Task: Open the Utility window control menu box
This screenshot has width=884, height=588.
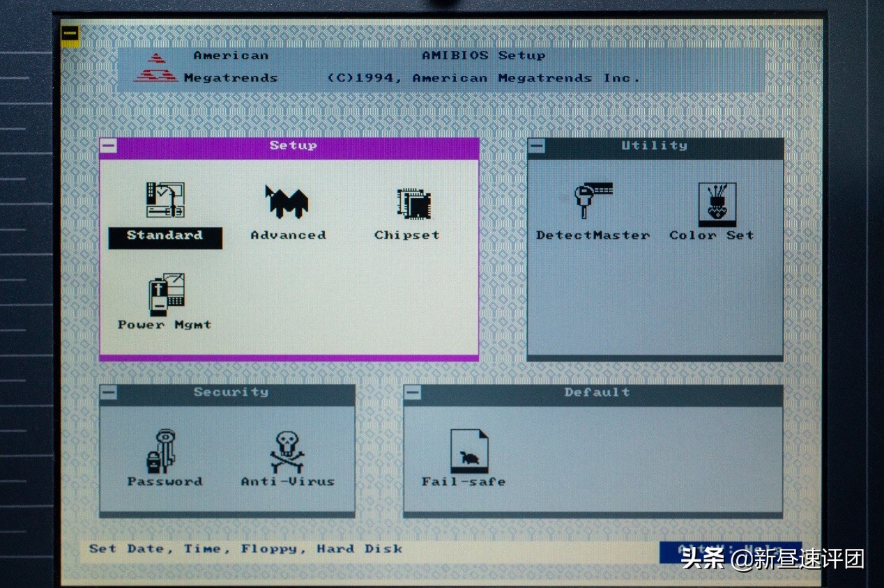Action: [x=536, y=146]
